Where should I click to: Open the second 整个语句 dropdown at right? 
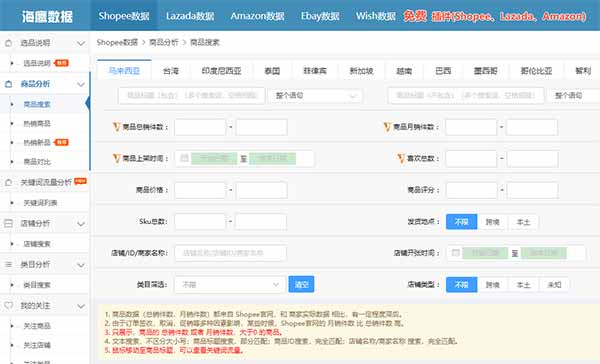pos(574,96)
